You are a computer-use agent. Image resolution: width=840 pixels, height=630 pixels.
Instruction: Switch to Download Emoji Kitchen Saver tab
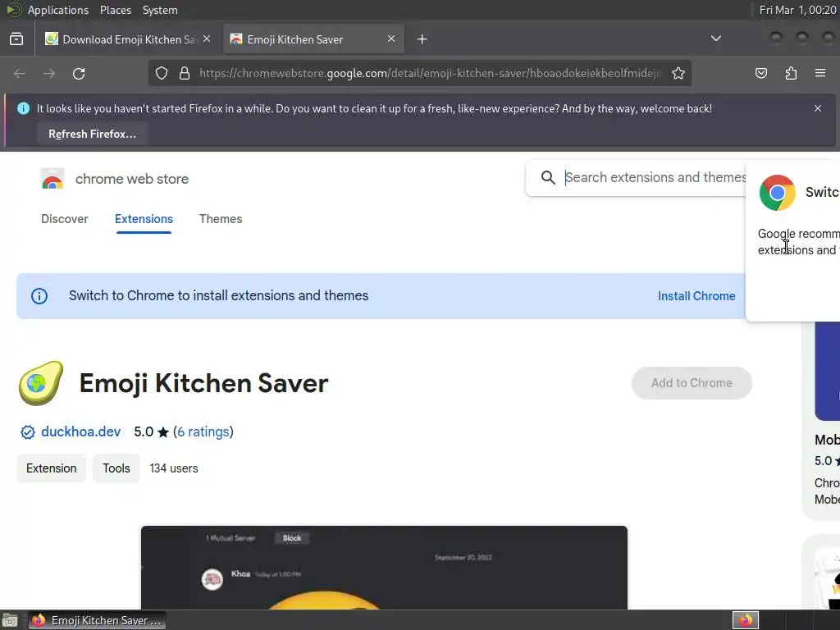tap(127, 39)
